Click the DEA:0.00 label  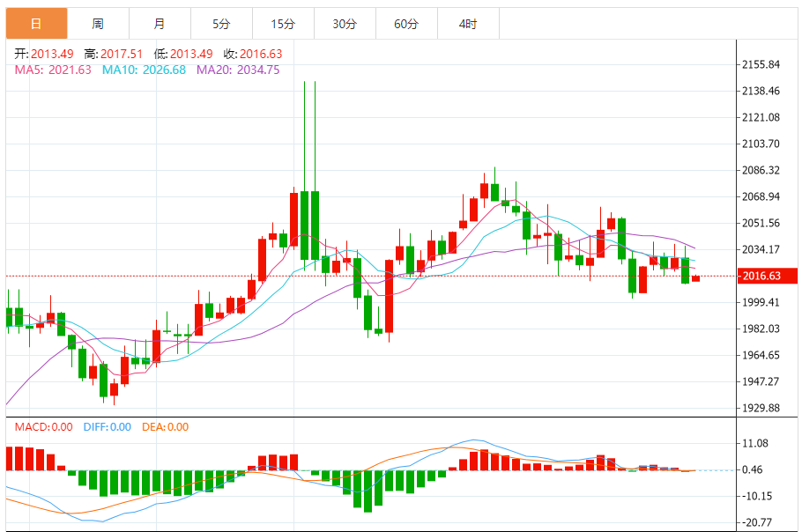pos(165,426)
